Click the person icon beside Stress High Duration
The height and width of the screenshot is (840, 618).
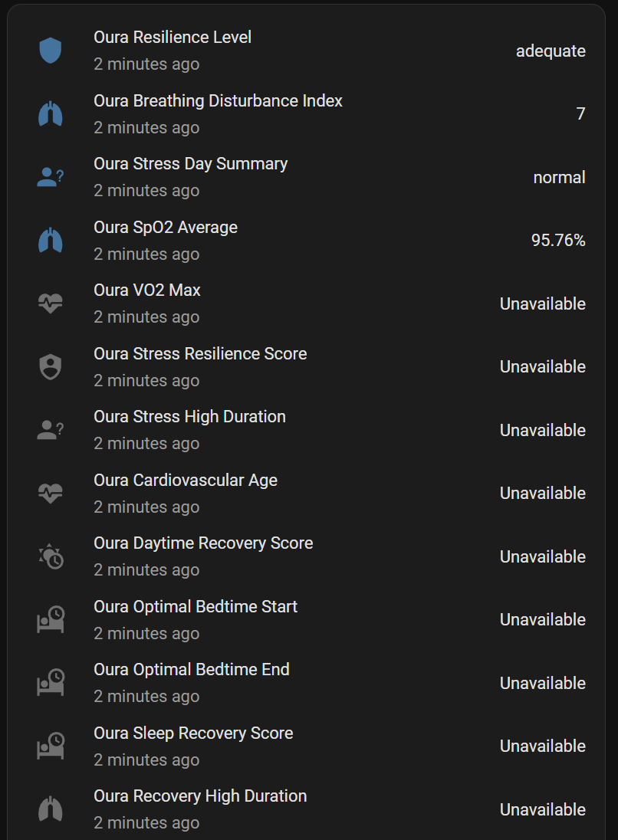coord(50,431)
